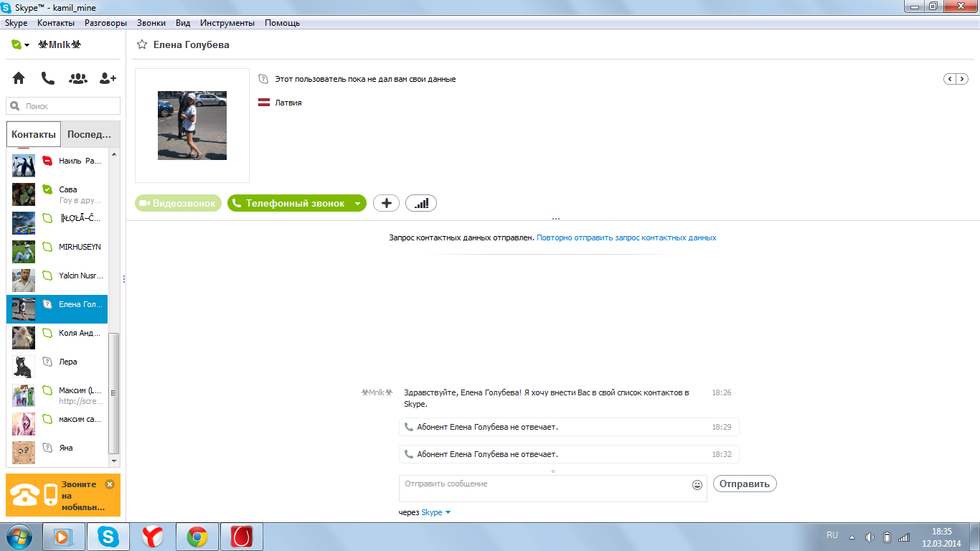Screen dimensions: 980x551
Task: Open own status dropdown next to Mnlk
Action: point(27,45)
